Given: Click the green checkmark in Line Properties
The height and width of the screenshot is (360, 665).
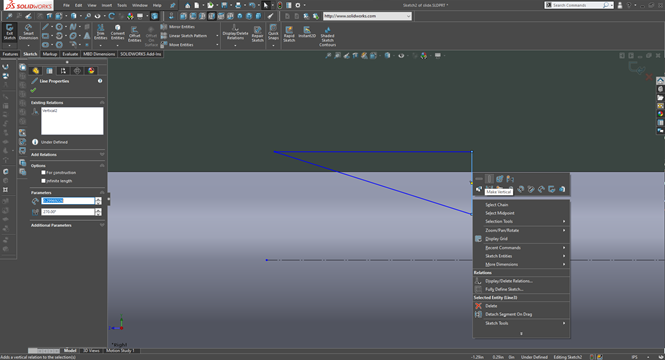Looking at the screenshot, I should click(x=34, y=90).
